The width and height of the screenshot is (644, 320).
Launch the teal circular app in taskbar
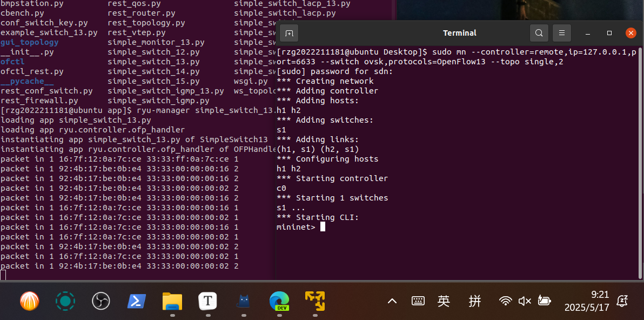pyautogui.click(x=65, y=301)
